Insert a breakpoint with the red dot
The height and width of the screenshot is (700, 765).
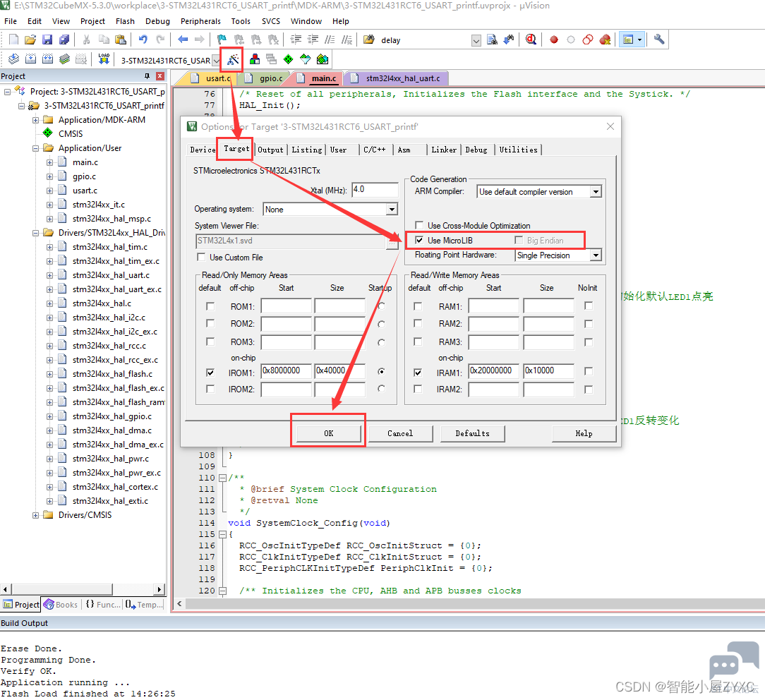click(554, 40)
